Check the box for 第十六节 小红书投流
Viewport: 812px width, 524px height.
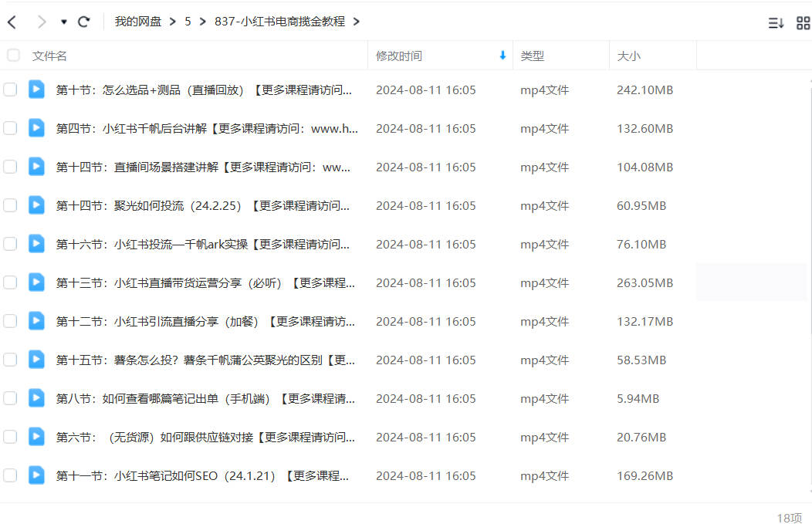[x=10, y=244]
